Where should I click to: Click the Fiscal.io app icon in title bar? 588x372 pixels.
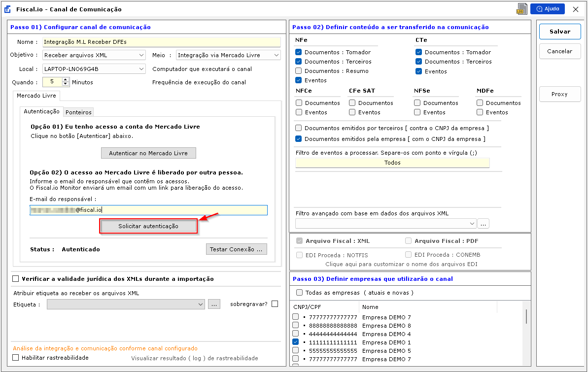click(x=7, y=9)
